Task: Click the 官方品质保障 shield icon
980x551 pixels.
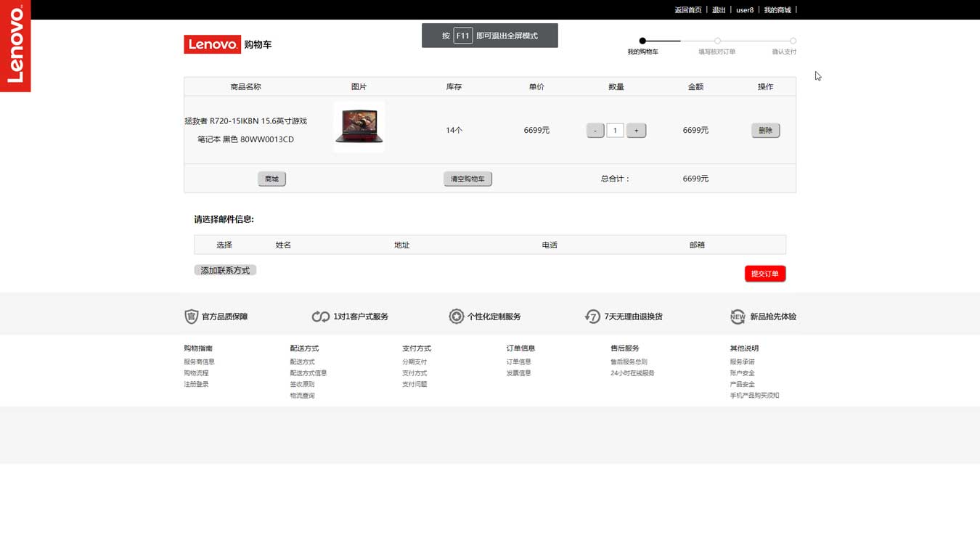Action: tap(191, 317)
